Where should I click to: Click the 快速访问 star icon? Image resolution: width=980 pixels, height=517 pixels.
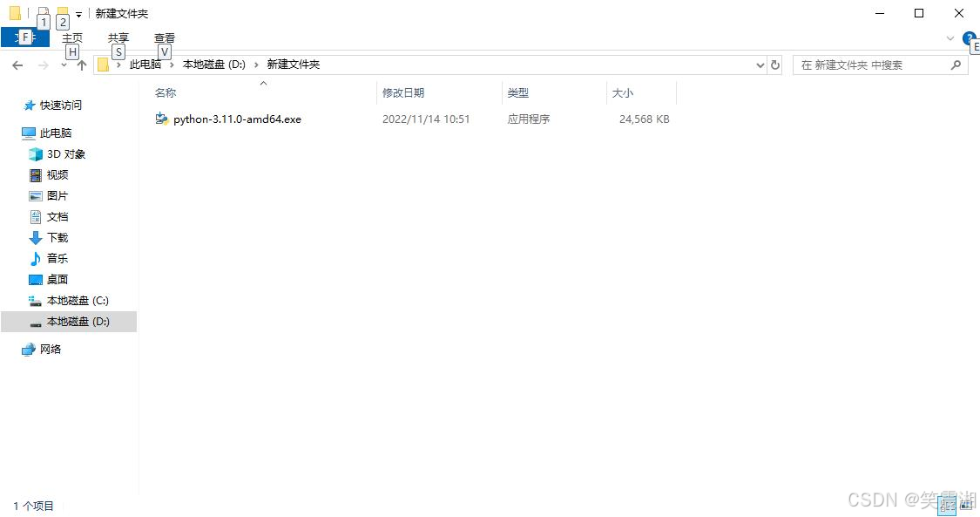coord(29,105)
